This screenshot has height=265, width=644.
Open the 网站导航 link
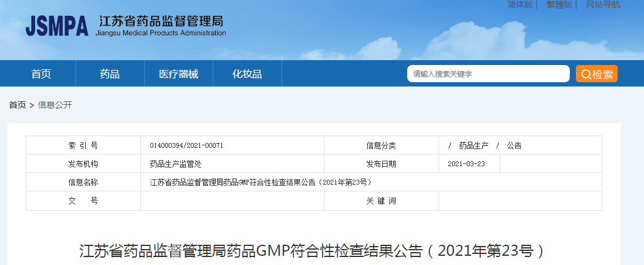click(x=603, y=4)
